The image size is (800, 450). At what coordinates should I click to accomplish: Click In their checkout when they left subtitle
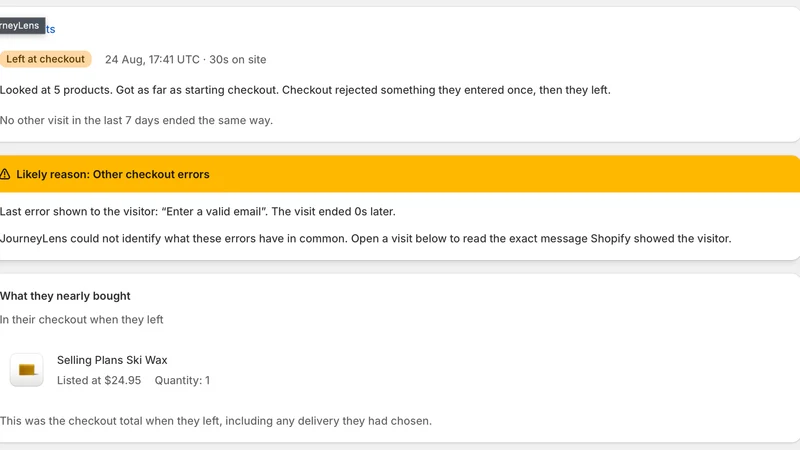tap(81, 320)
